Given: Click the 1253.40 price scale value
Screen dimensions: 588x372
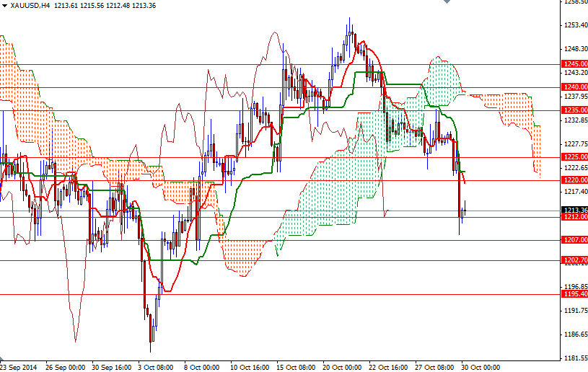Looking at the screenshot, I should (x=574, y=25).
